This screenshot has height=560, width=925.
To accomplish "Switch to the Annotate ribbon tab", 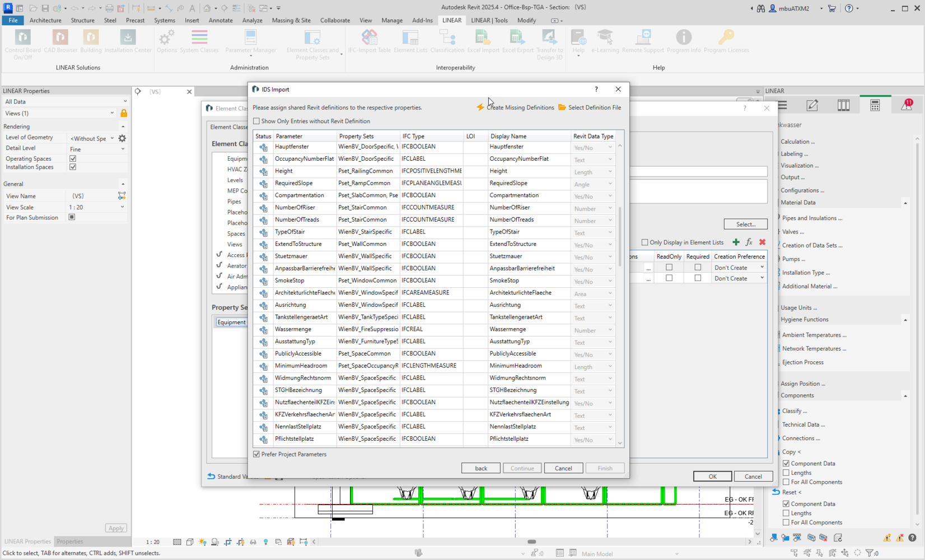I will (x=221, y=20).
